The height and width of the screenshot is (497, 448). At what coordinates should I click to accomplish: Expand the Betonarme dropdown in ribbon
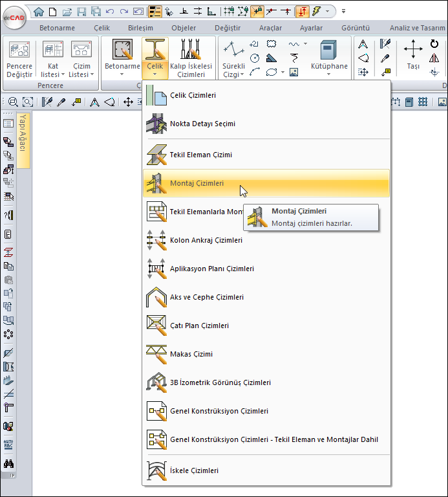122,73
